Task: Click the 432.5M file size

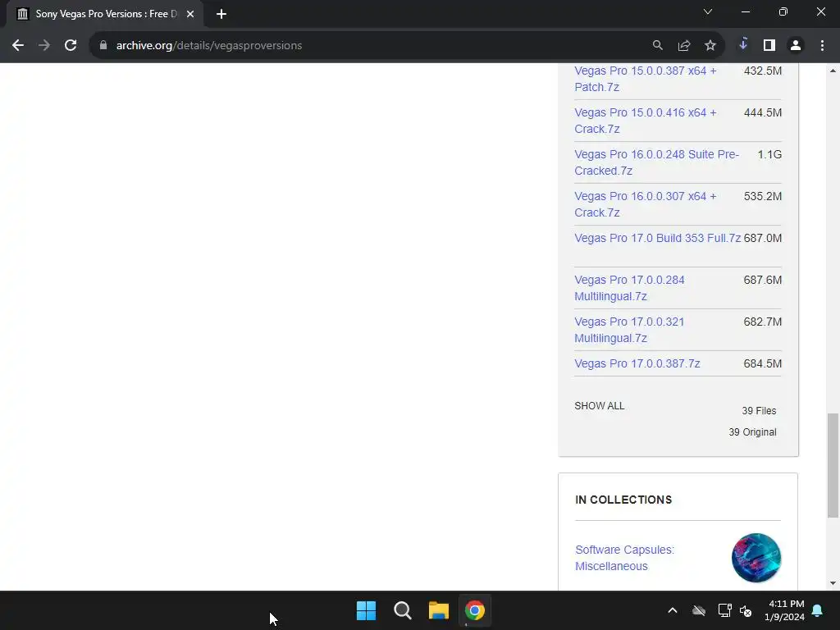Action: coord(763,71)
